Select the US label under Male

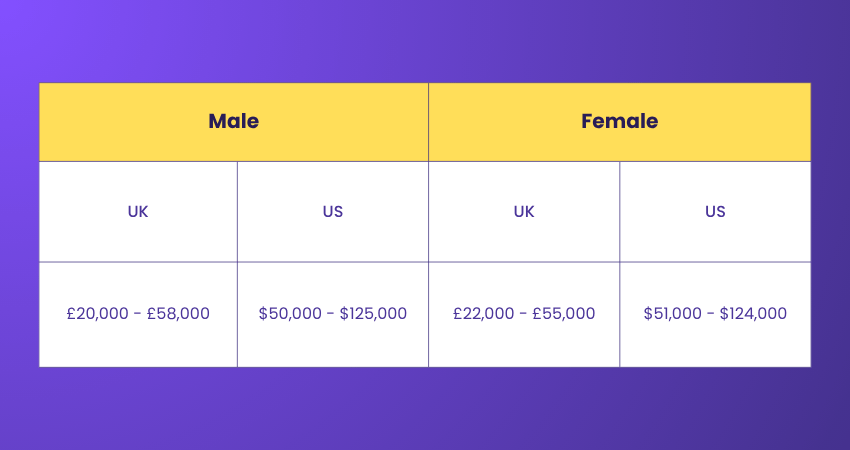tap(333, 211)
